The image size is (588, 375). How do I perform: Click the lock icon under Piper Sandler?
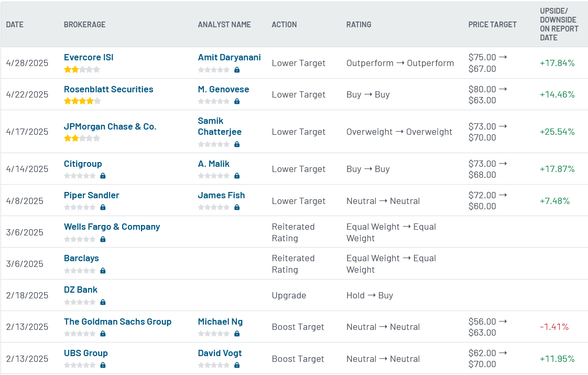(x=103, y=207)
